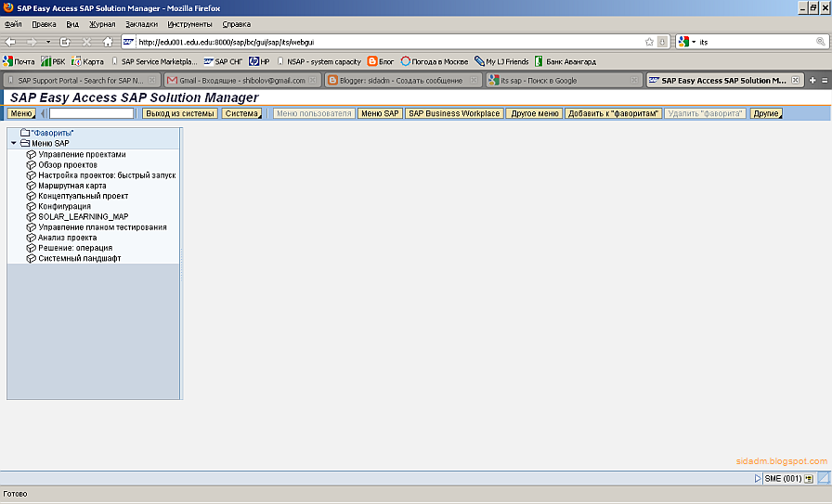Open NSAP - system capacity bookmark
This screenshot has height=504, width=832.
click(318, 61)
